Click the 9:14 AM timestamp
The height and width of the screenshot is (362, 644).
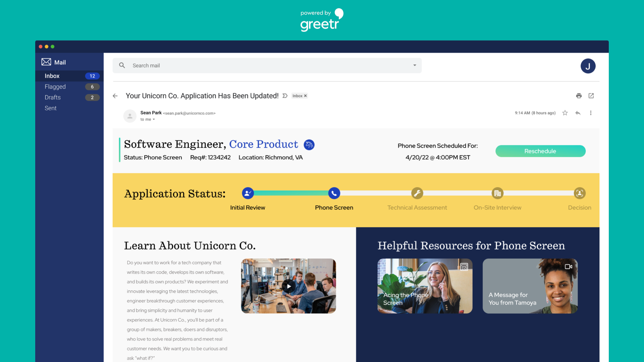pyautogui.click(x=535, y=113)
